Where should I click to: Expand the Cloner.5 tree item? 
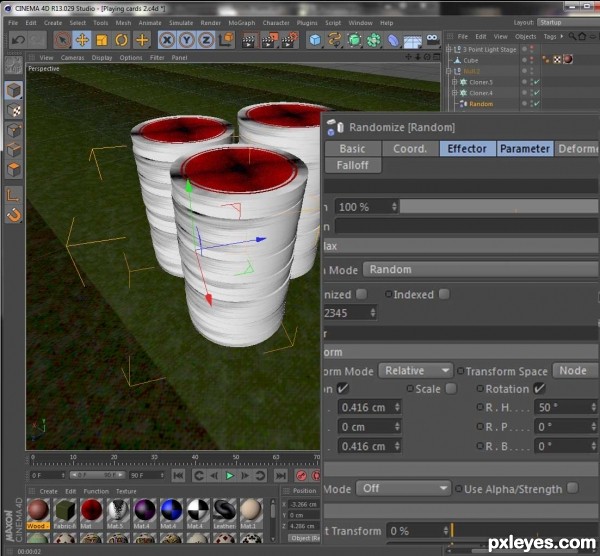point(454,82)
